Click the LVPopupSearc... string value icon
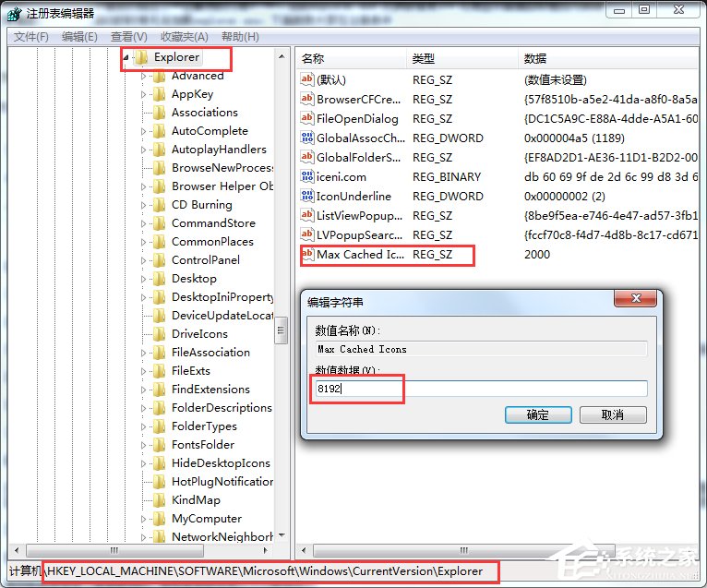The height and width of the screenshot is (588, 707). (x=307, y=234)
